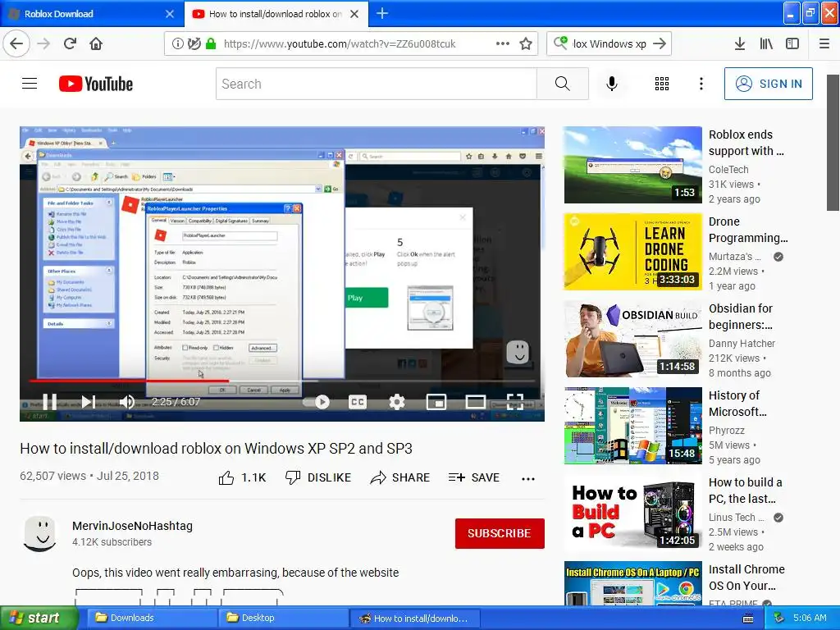This screenshot has height=630, width=840.
Task: Open 'Install Chrome OS' video title
Action: [x=746, y=577]
